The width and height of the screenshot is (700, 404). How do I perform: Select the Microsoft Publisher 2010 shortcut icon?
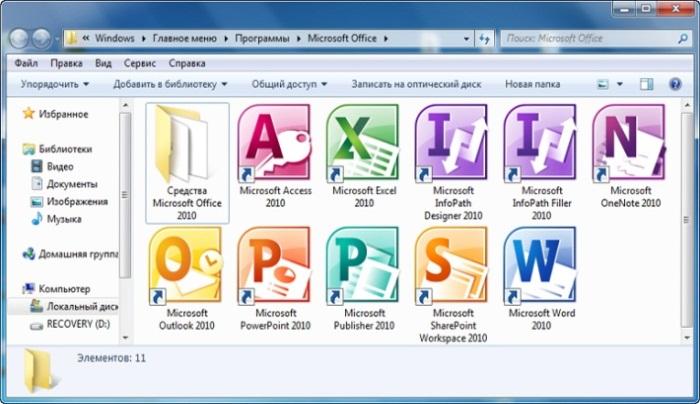[362, 265]
